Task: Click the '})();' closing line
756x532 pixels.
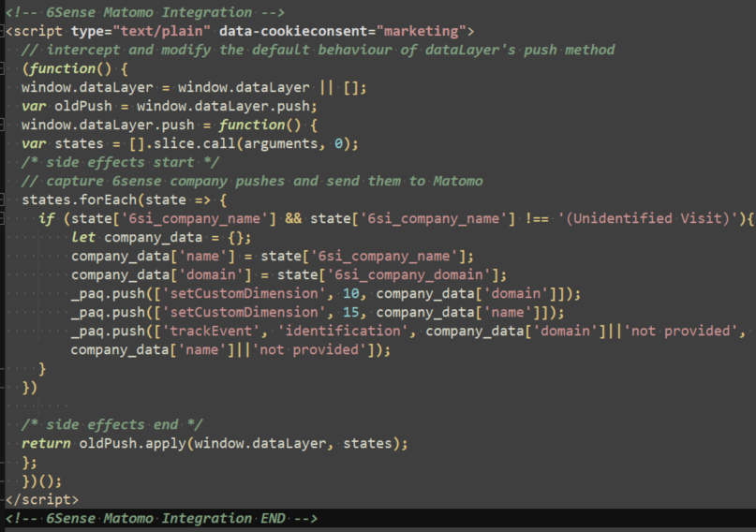Action: [42, 480]
